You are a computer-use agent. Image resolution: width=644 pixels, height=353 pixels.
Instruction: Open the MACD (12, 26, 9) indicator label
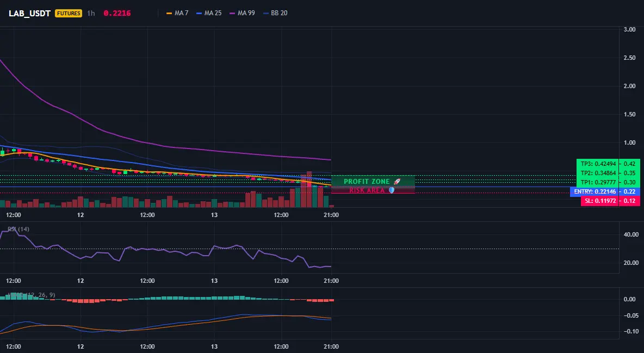point(31,295)
